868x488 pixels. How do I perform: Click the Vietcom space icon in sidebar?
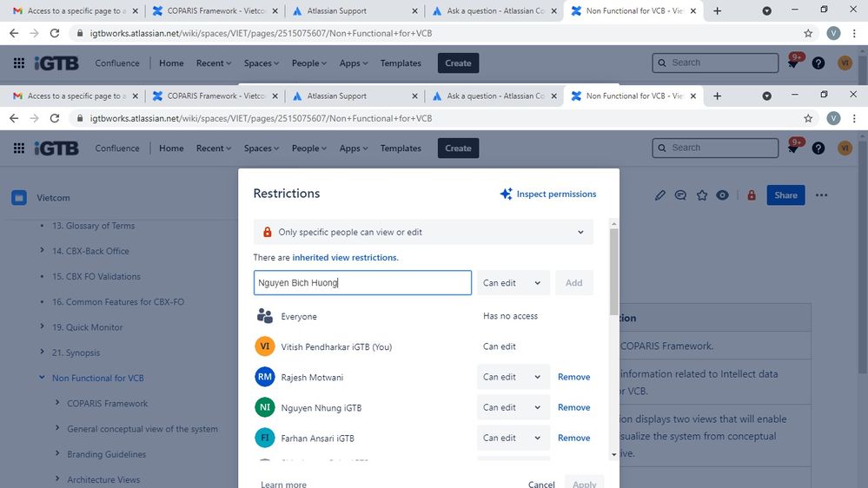[19, 197]
